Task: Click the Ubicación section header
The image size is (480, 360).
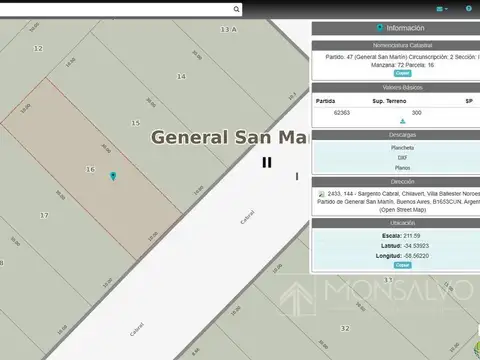Action: point(396,223)
